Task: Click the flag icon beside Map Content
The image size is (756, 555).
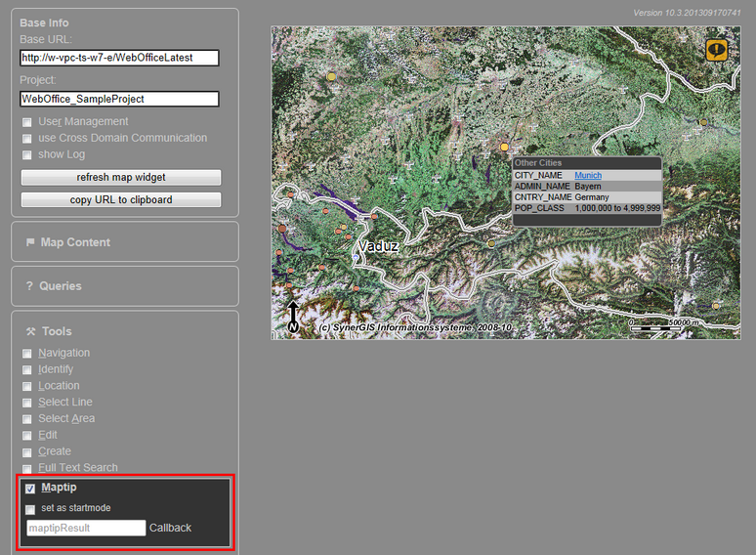Action: tap(30, 242)
